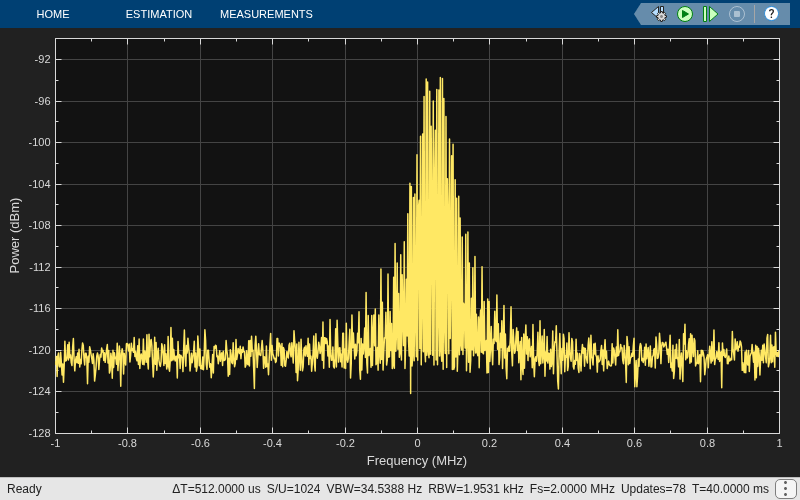Click the Fs=2.0000 MHz status field
800x500 pixels.
click(572, 489)
